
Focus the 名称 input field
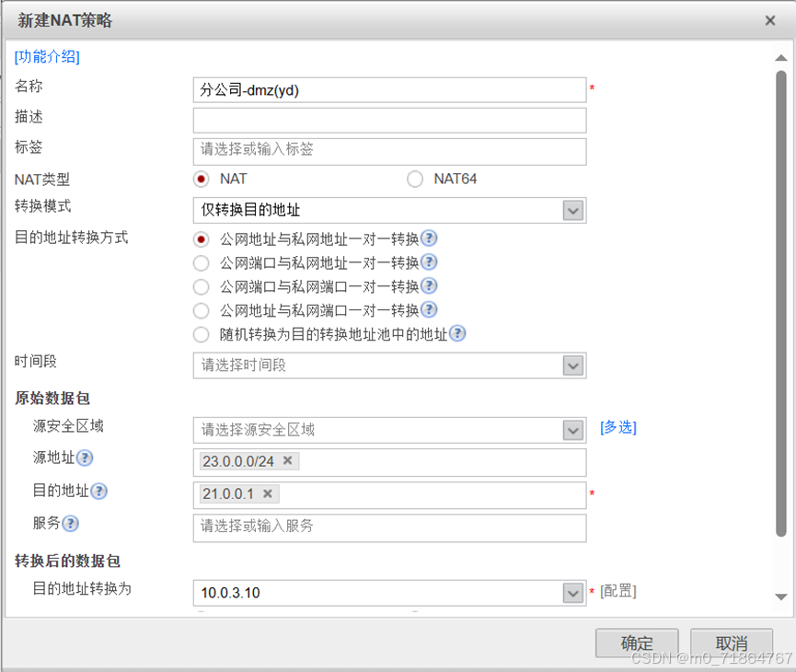[389, 90]
